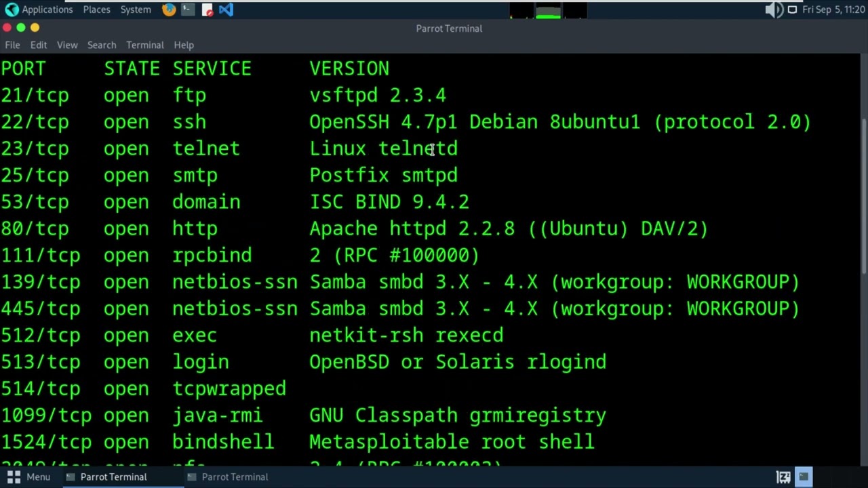Close the terminal with red button

click(7, 28)
